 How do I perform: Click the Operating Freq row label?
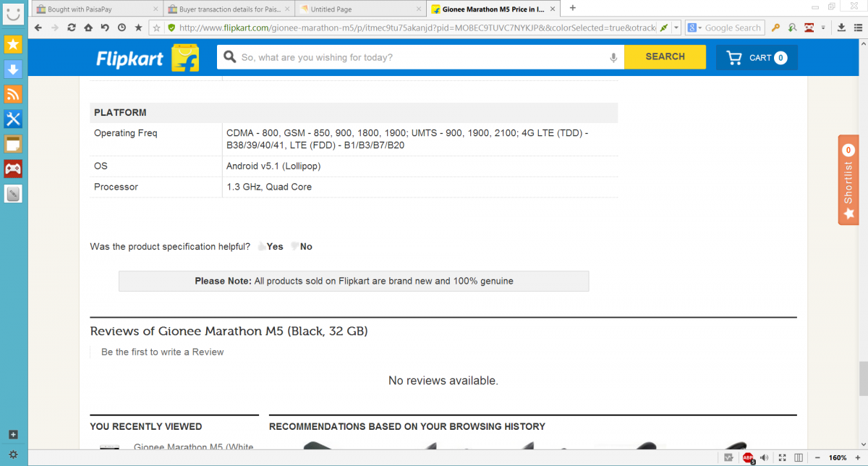pyautogui.click(x=126, y=133)
